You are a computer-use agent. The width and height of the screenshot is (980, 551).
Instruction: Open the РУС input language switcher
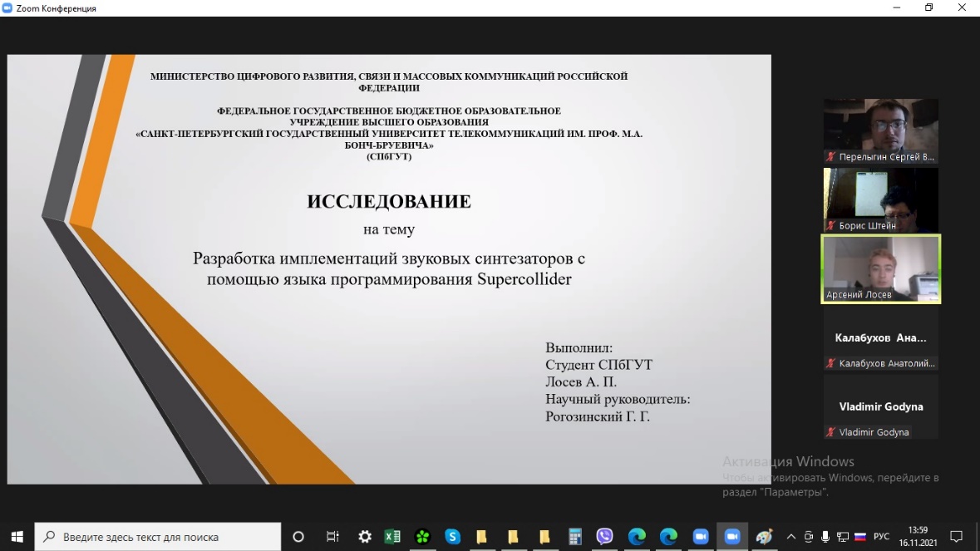[x=881, y=537]
